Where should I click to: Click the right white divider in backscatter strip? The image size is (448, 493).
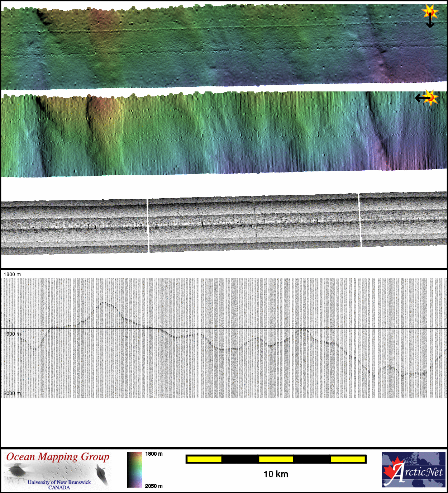pyautogui.click(x=360, y=220)
